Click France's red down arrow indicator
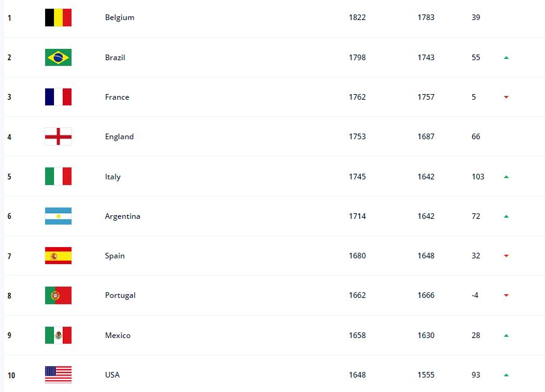Screen dimensions: 545x392 506,97
